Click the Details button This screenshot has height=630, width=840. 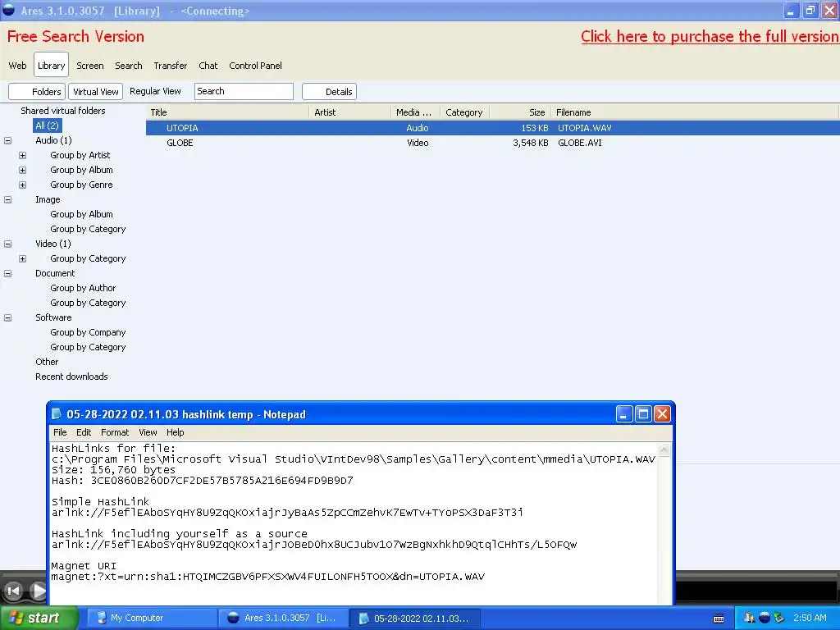coord(330,92)
